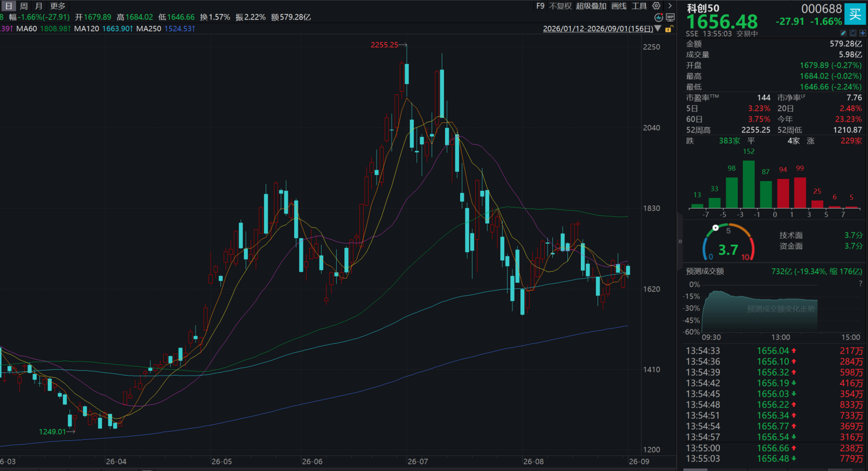Screen dimensions: 868x471
Task: Select the 13:54:48 trade tick row
Action: (774, 405)
